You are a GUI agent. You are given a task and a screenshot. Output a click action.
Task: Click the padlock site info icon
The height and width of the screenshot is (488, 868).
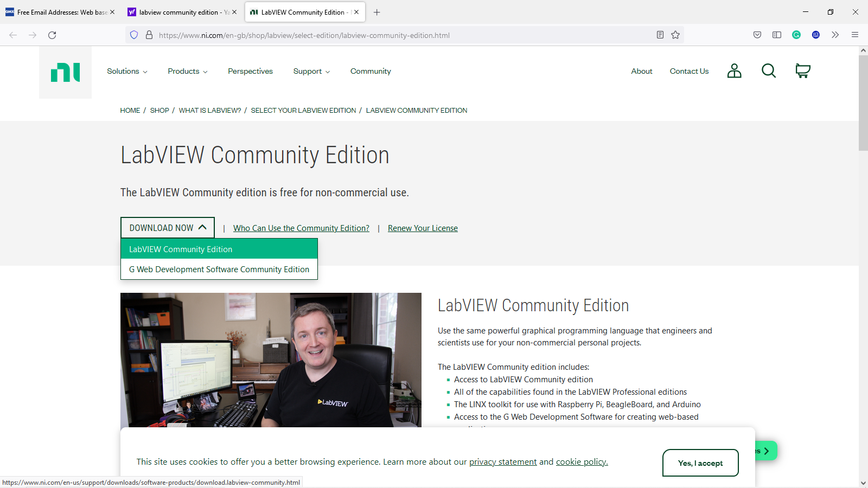click(149, 35)
